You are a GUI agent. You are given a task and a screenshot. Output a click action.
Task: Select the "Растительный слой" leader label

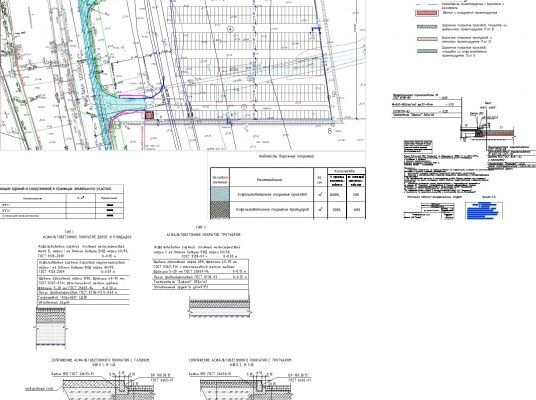pos(39,389)
